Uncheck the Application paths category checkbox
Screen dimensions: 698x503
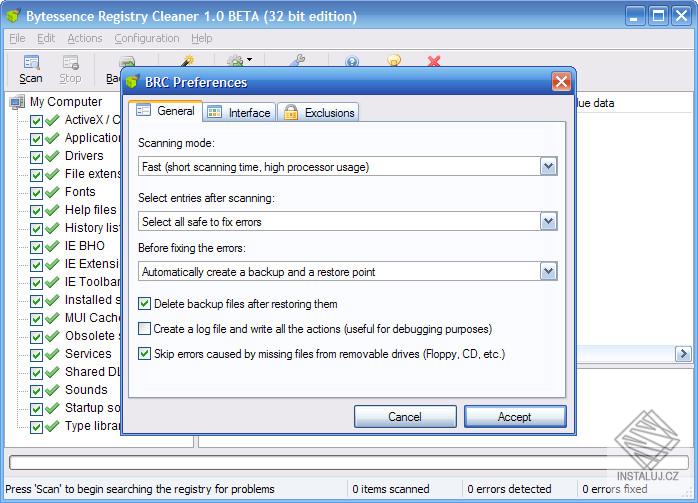click(36, 139)
